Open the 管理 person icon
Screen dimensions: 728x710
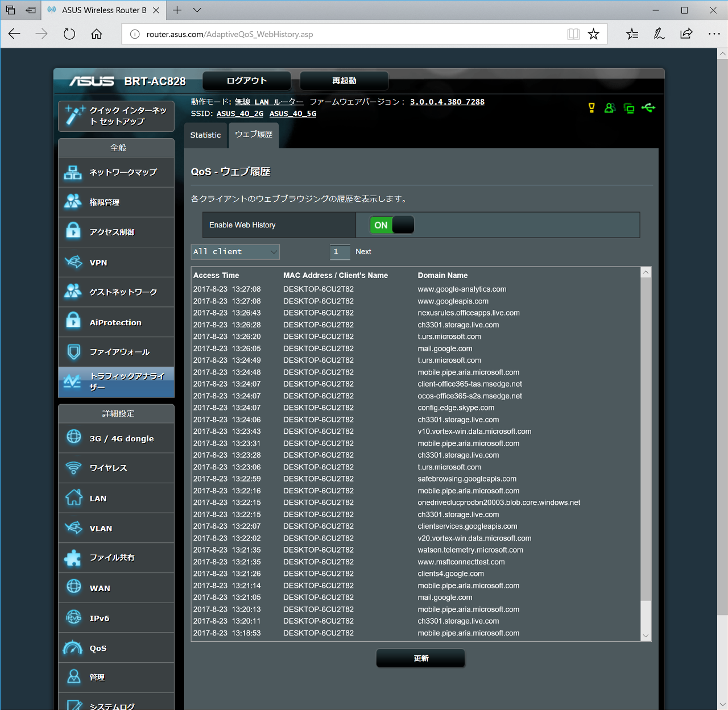(74, 676)
